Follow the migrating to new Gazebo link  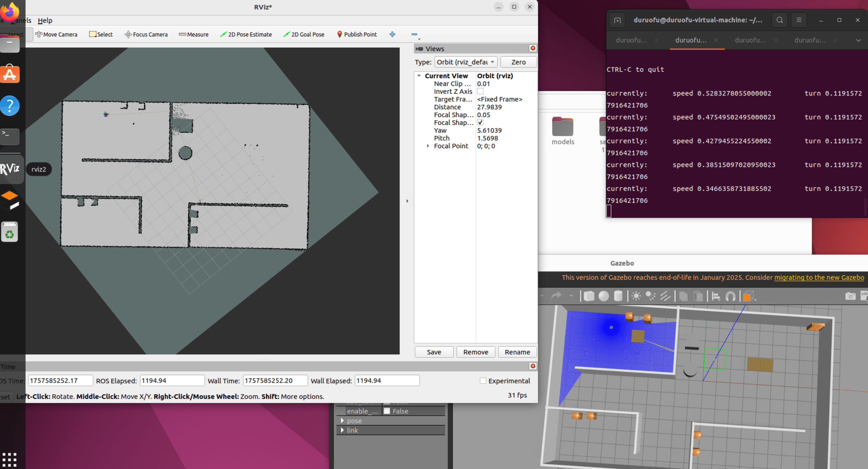coord(819,278)
